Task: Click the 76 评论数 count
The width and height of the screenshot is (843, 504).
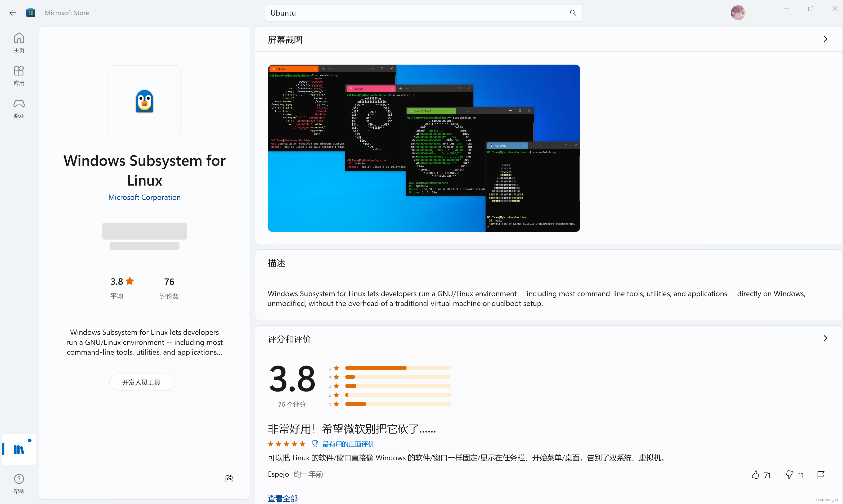Action: pos(169,288)
